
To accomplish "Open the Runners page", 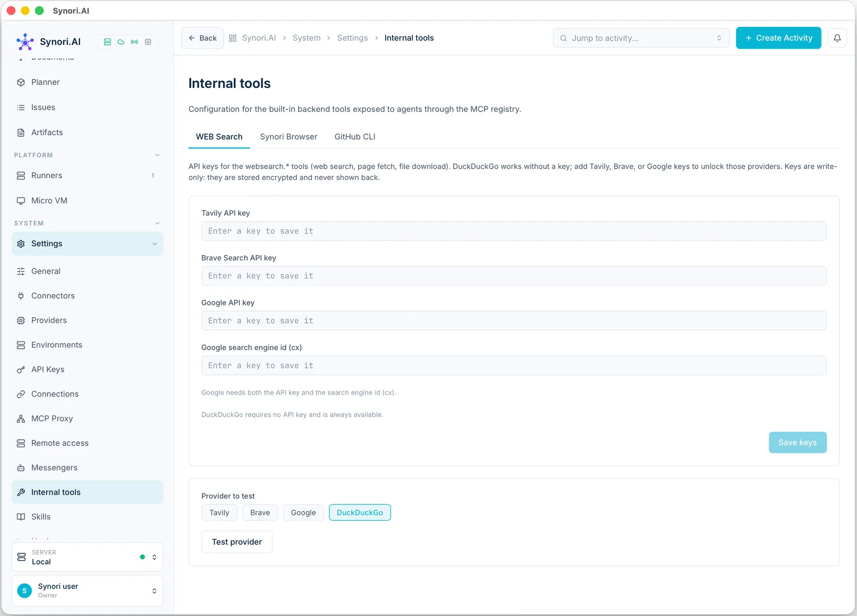I will pos(87,175).
